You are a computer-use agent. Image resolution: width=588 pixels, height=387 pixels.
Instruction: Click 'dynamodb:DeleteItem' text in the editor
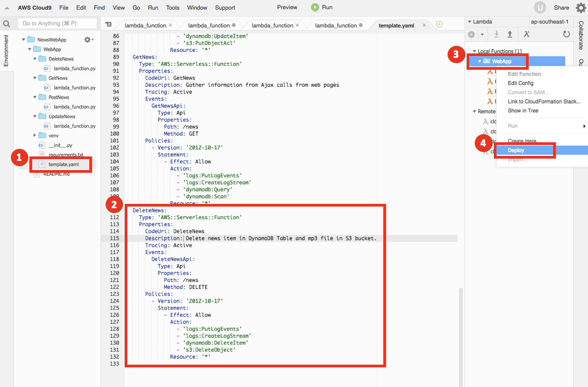(215, 343)
